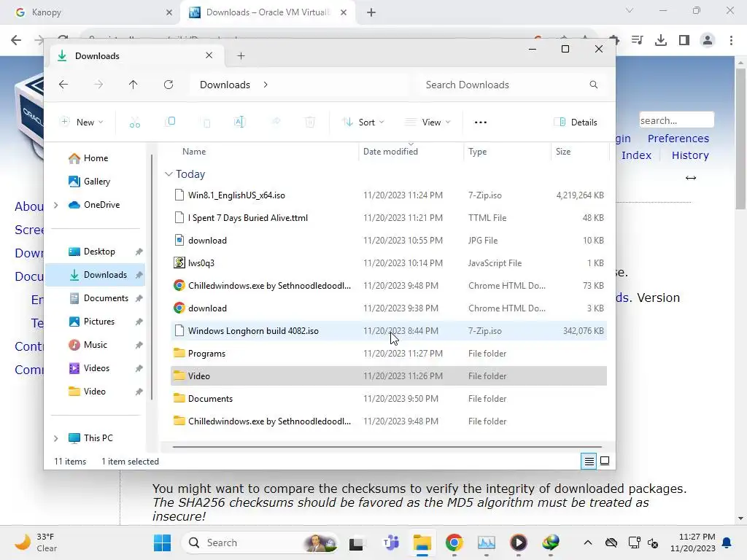The image size is (747, 560).
Task: Expand the Downloads breadcrumb chevron
Action: pyautogui.click(x=266, y=85)
